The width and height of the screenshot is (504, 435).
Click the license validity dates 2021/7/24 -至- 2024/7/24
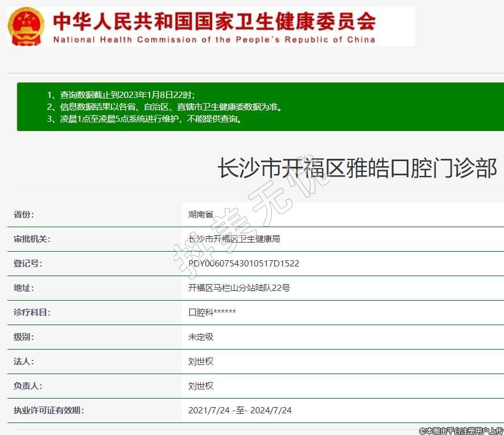point(239,411)
